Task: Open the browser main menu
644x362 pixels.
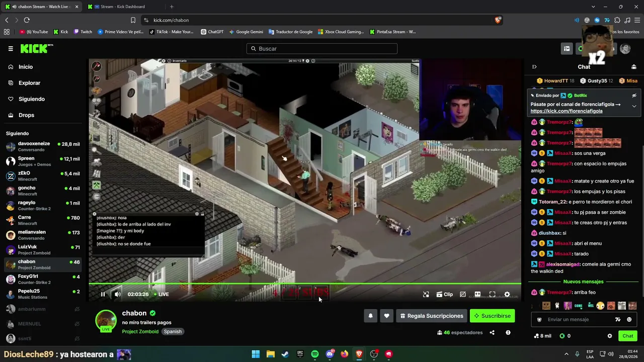Action: click(637, 20)
